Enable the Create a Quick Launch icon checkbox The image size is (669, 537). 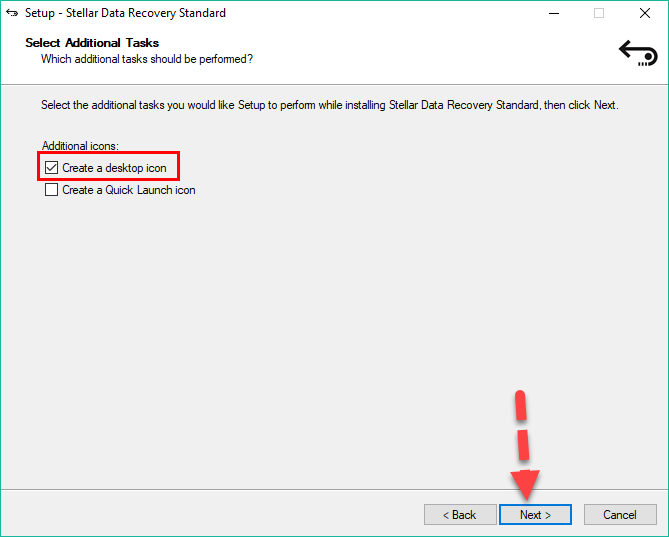[x=52, y=190]
